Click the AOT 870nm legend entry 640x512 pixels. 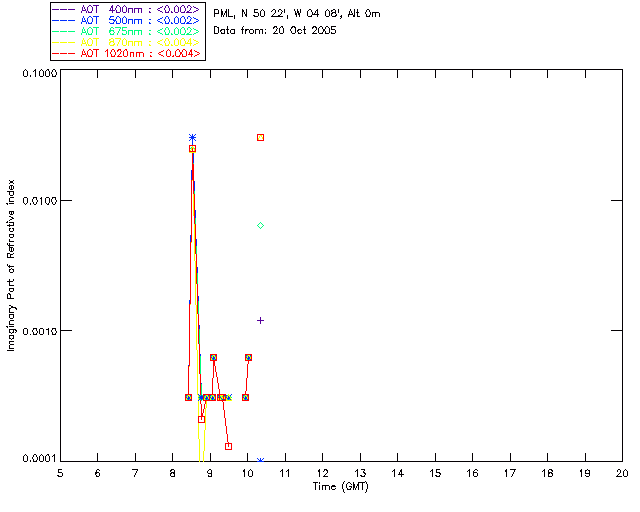[127, 42]
